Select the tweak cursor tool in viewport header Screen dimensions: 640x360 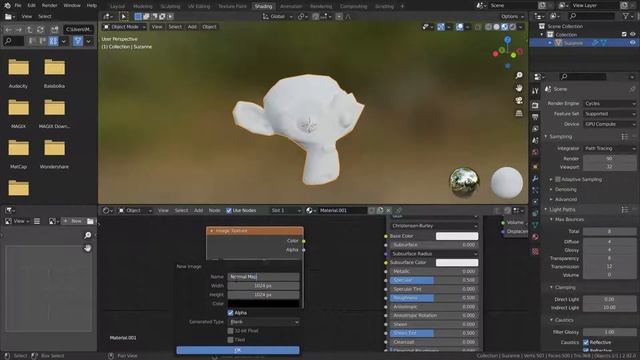pyautogui.click(x=123, y=16)
